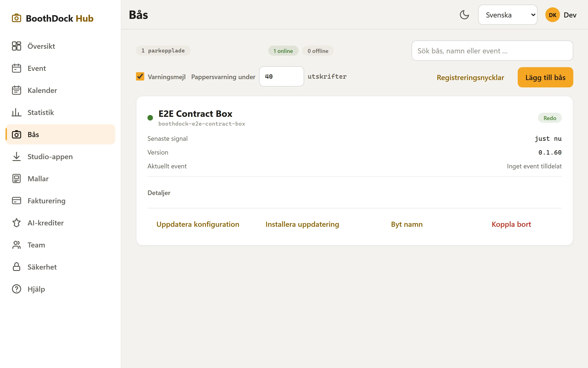Click the Säkerhet padlock icon
Viewport: 588px width, 368px height.
pyautogui.click(x=17, y=267)
